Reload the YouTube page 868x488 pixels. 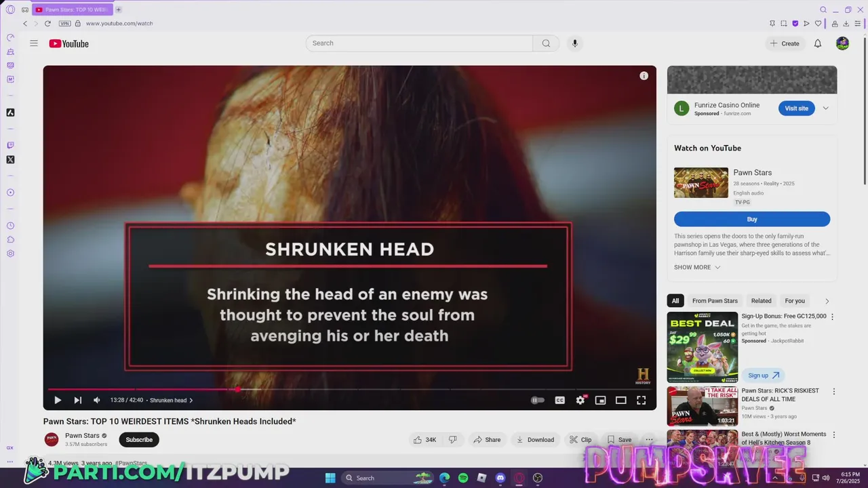[x=47, y=23]
